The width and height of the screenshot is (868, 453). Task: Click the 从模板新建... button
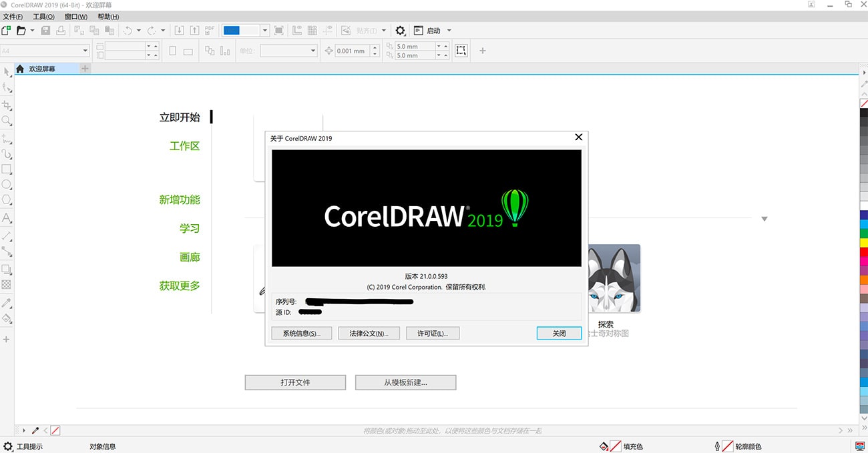[406, 382]
